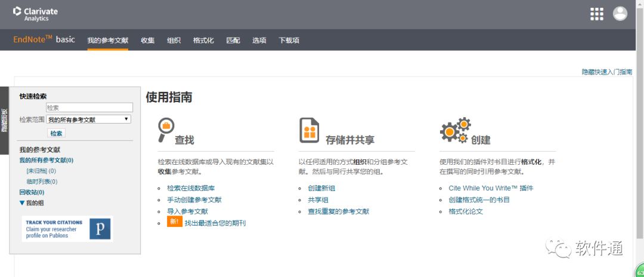Click the Clarivate Analytics logo
The height and width of the screenshot is (277, 644).
click(35, 14)
